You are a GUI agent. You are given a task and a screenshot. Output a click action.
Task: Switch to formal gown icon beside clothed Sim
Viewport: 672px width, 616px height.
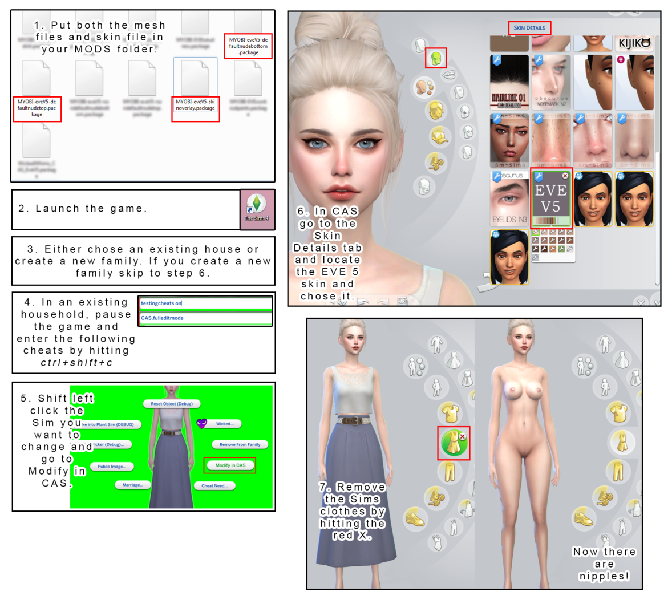453,360
